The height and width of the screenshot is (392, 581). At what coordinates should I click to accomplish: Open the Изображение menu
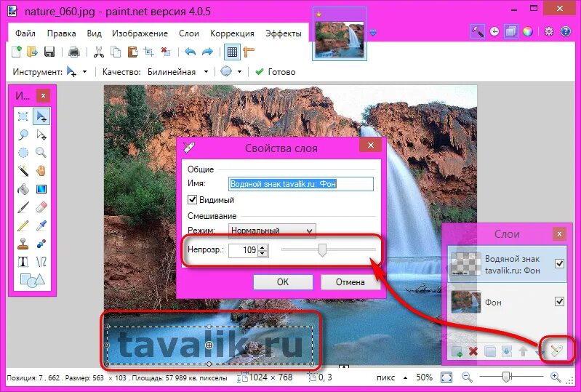coord(140,33)
